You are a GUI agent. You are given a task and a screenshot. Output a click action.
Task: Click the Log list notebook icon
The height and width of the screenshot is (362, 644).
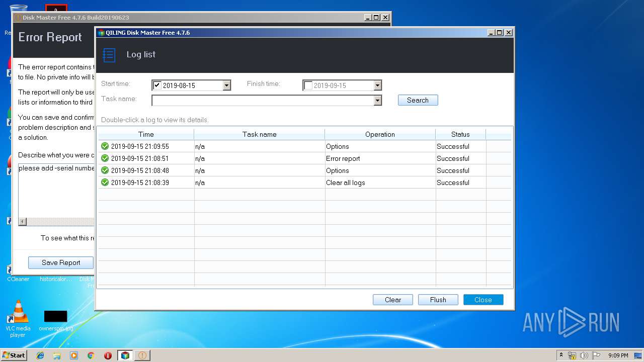(x=109, y=55)
